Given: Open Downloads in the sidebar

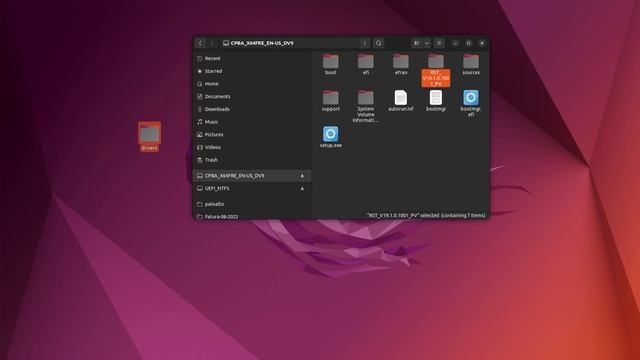Looking at the screenshot, I should [252, 109].
